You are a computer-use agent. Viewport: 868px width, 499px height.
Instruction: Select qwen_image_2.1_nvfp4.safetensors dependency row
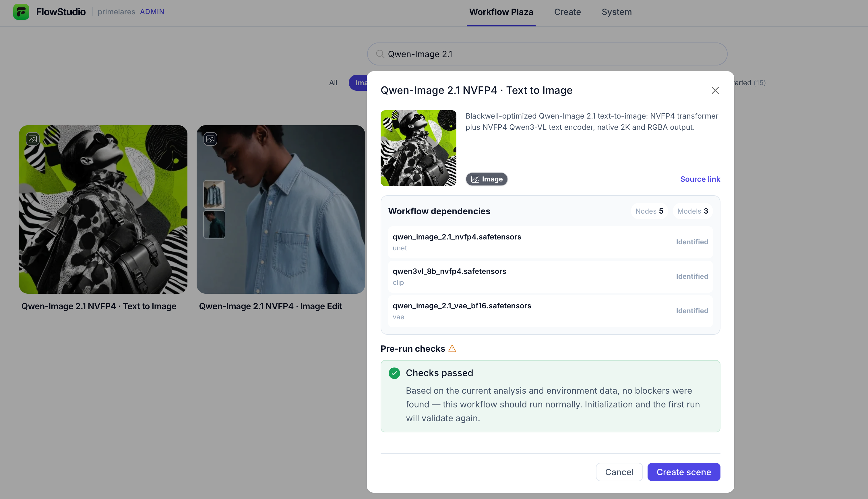click(550, 242)
